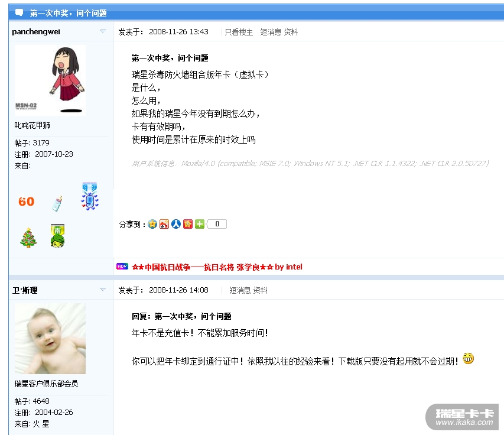Screen dimensions: 504x435
Task: Open the 中国抗日战争 张学良 ad link
Action: [217, 267]
